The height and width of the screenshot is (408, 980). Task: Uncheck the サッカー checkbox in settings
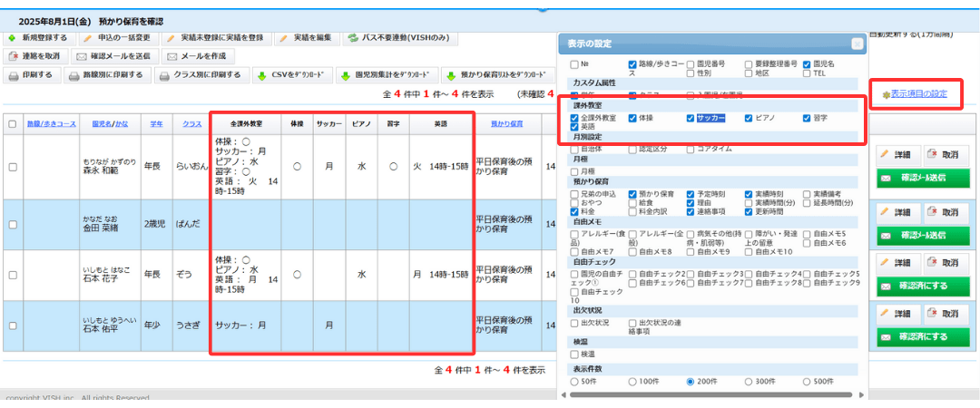[690, 118]
